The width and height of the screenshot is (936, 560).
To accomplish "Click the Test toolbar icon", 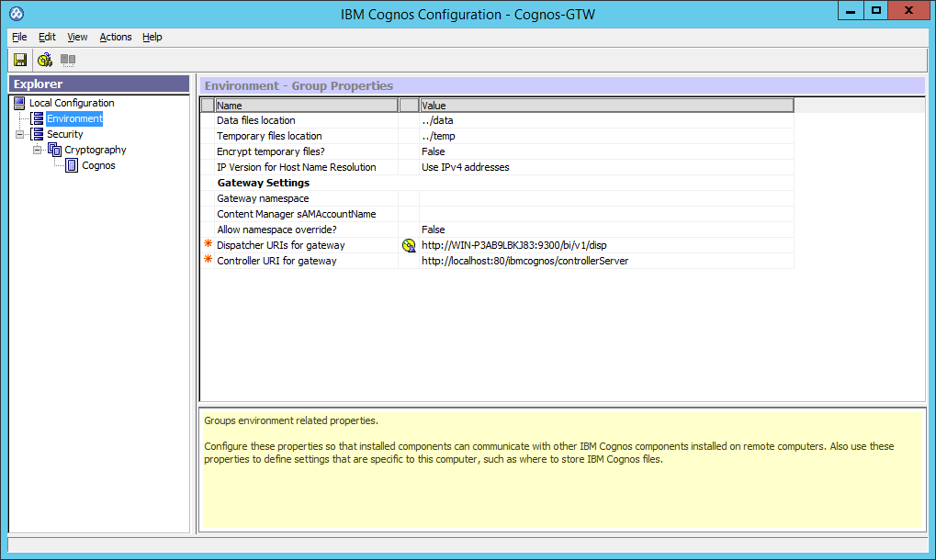I will (x=45, y=60).
